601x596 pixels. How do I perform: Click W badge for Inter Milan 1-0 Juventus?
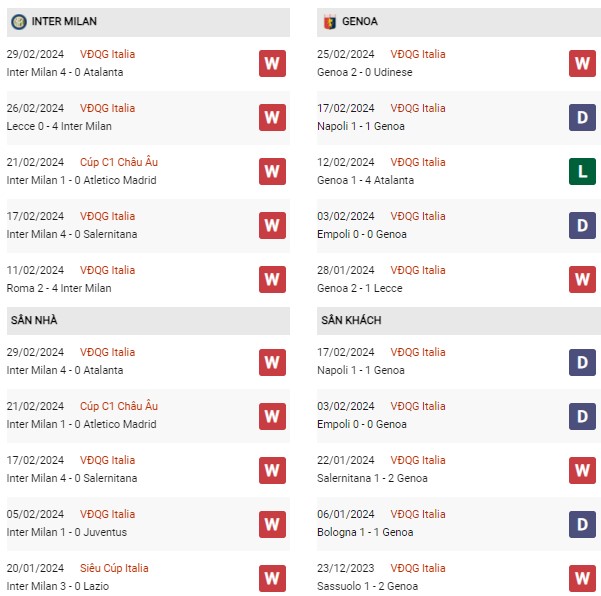(x=272, y=524)
